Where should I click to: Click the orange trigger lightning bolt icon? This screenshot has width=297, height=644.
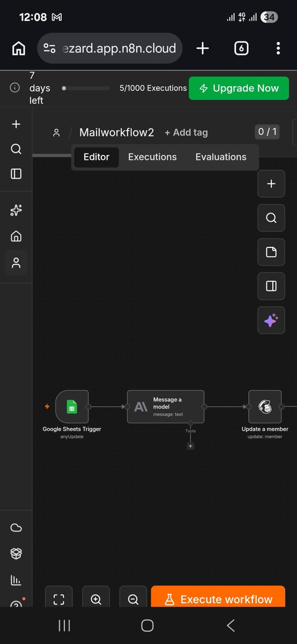click(47, 407)
